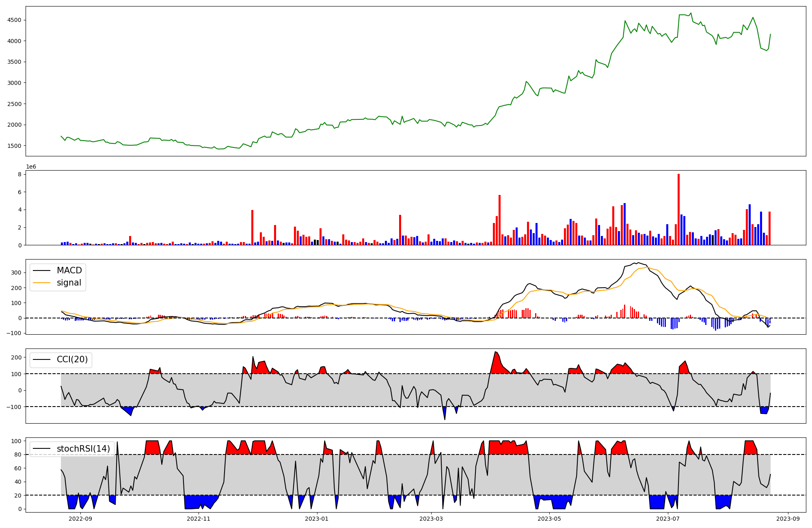Screen dimensions: 812x528
Task: Click the CCI(20) legend label
Action: [x=72, y=359]
